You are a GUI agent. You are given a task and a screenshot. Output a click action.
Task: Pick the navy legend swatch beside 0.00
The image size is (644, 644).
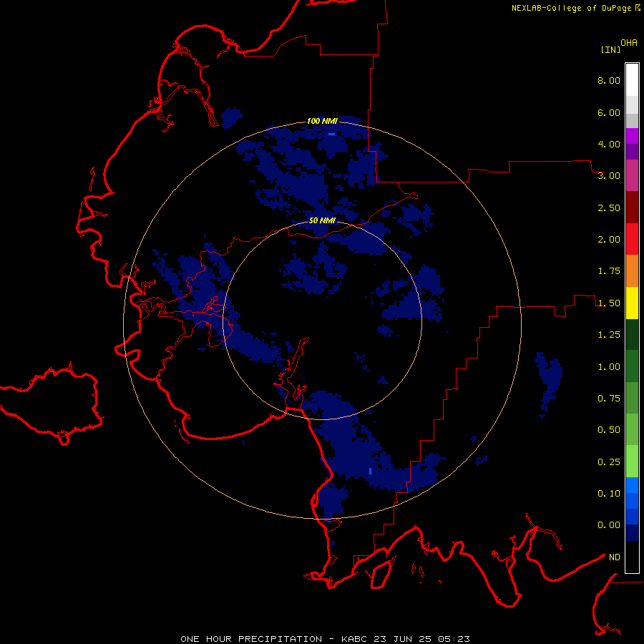point(632,532)
